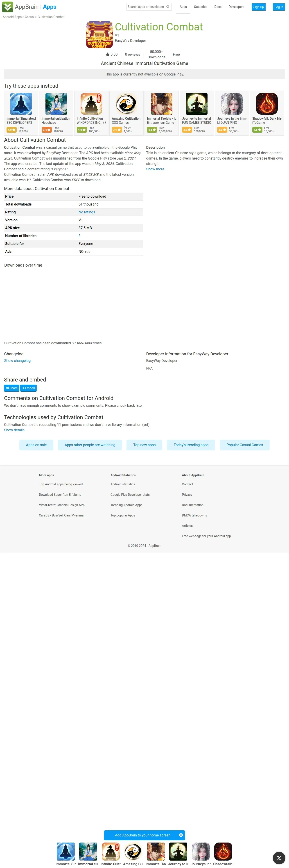Screen dimensions: 289x868
Task: Click bottom bar Immortal Simulator icon
Action: [x=65, y=852]
